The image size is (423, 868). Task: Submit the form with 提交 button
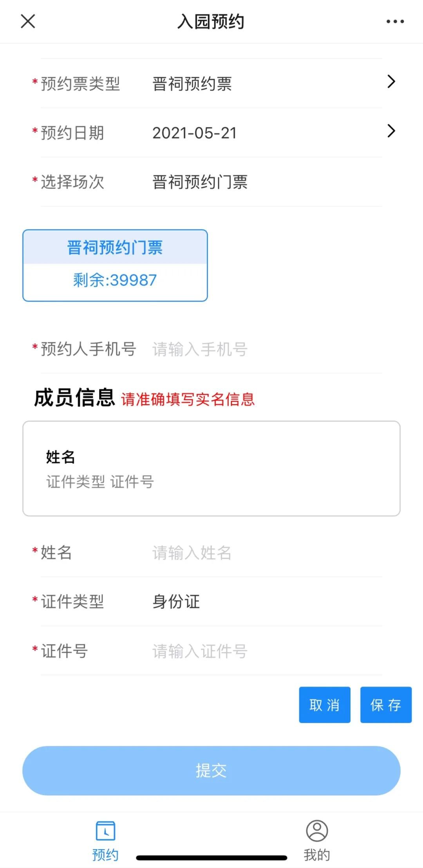click(x=211, y=771)
